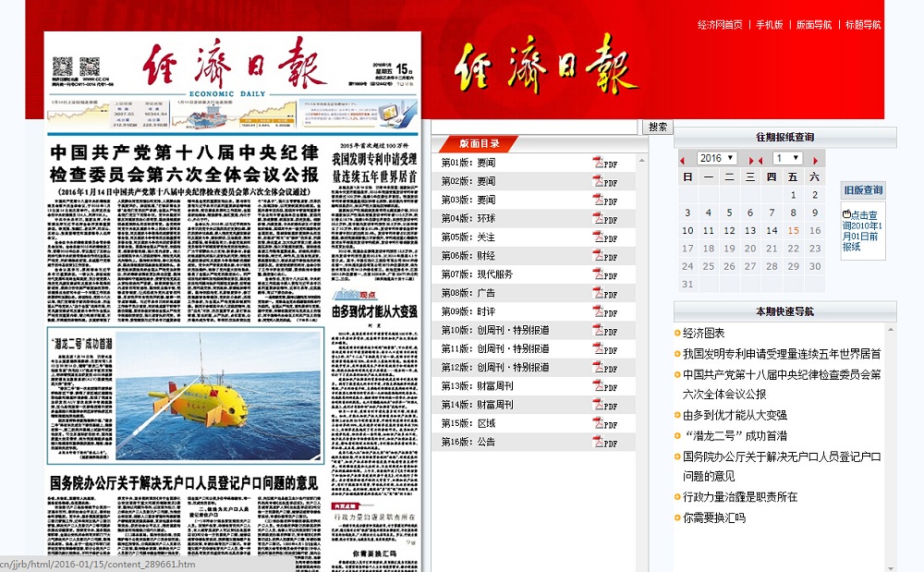Open 第09版：时评 page link

point(468,311)
